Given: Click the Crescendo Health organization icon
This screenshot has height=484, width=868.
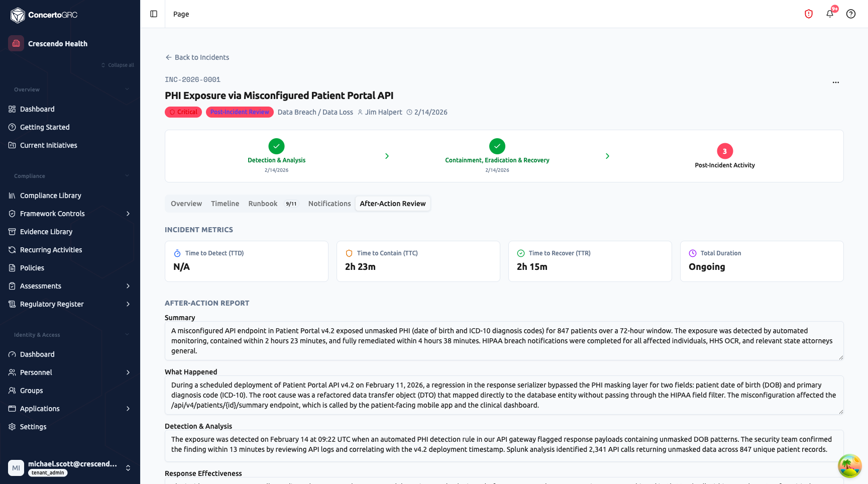Looking at the screenshot, I should pyautogui.click(x=16, y=43).
